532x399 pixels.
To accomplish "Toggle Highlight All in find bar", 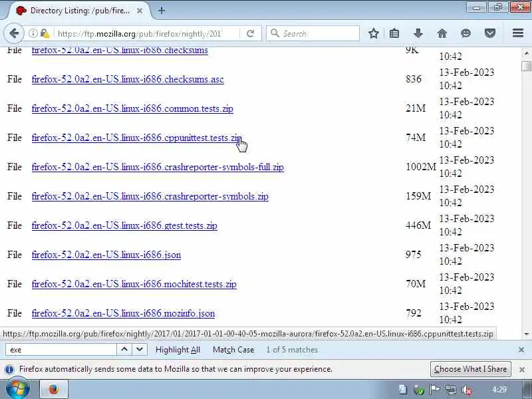I will [178, 350].
